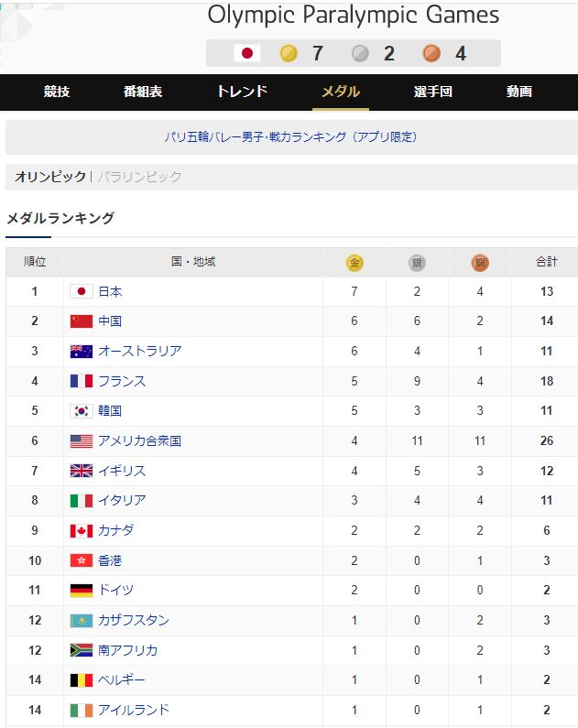Click the bronze medal column header icon
This screenshot has height=728, width=578.
[x=480, y=263]
